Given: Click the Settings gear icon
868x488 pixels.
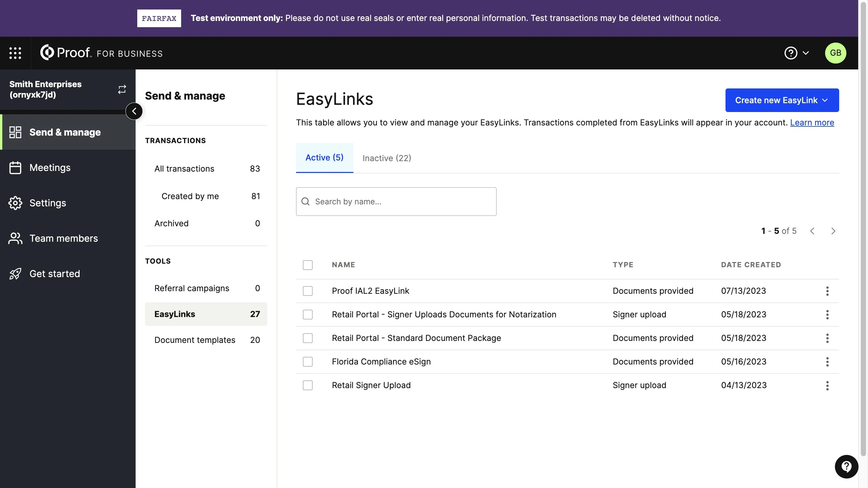Looking at the screenshot, I should (15, 203).
